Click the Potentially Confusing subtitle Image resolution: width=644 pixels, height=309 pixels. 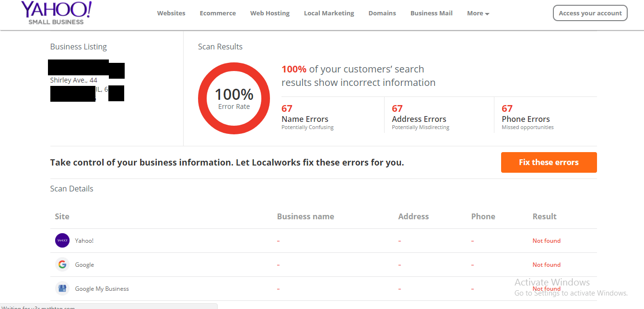307,128
